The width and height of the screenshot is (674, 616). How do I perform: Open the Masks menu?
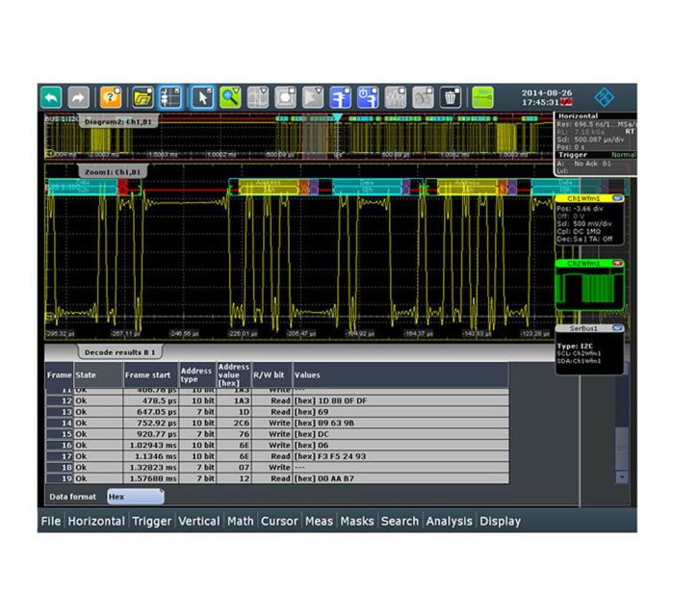click(357, 521)
